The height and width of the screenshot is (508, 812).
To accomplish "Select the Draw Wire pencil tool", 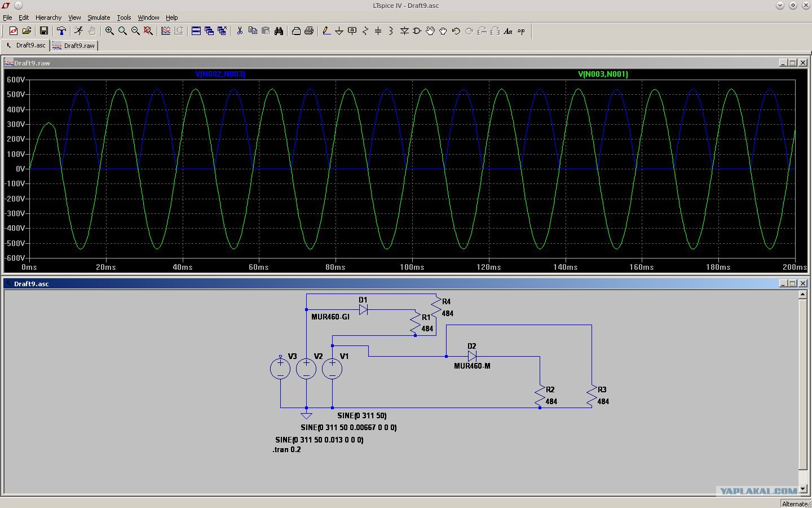I will coord(326,31).
